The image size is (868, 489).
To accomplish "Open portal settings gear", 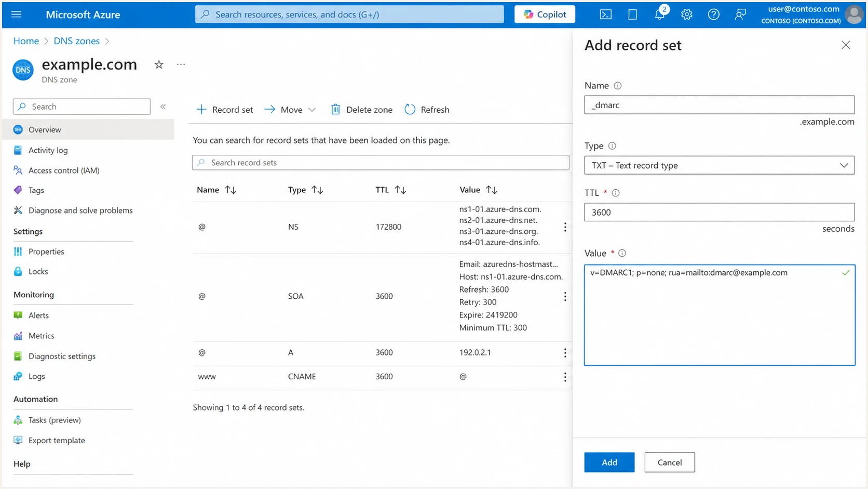I will [x=686, y=15].
